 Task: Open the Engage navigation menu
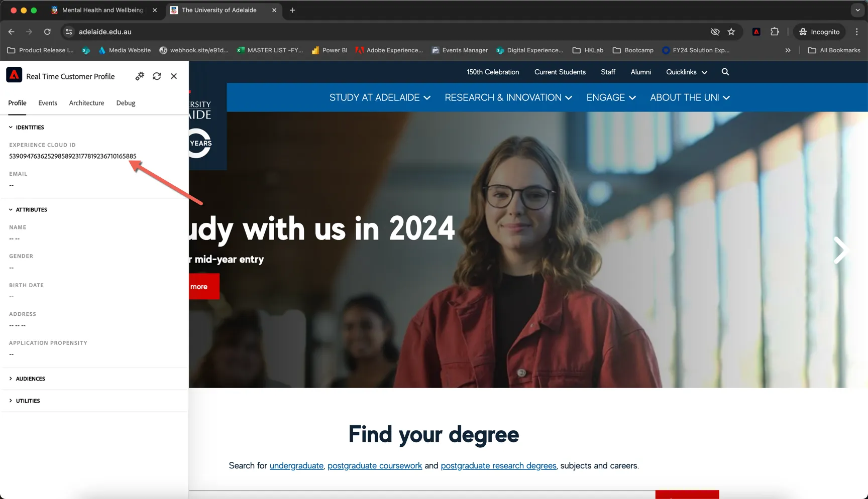point(611,97)
